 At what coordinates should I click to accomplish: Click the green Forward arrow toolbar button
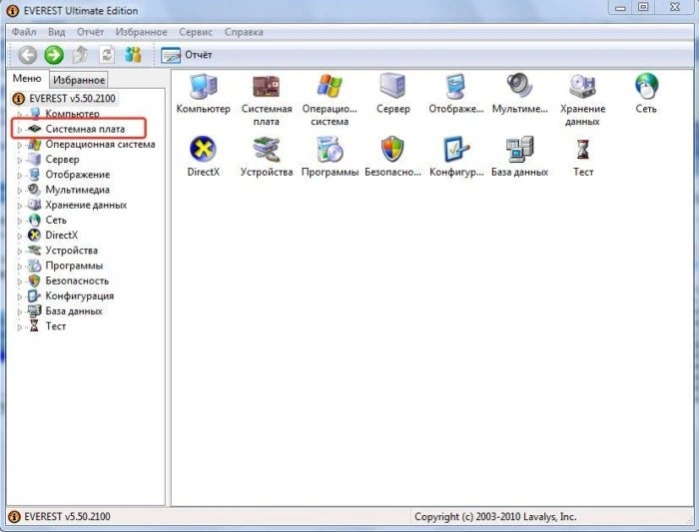[54, 55]
